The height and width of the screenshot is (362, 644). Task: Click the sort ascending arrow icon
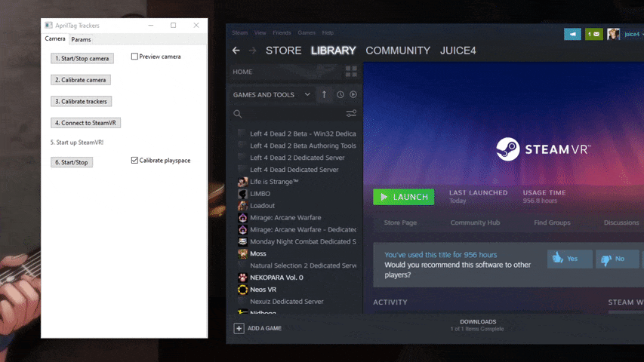point(324,94)
